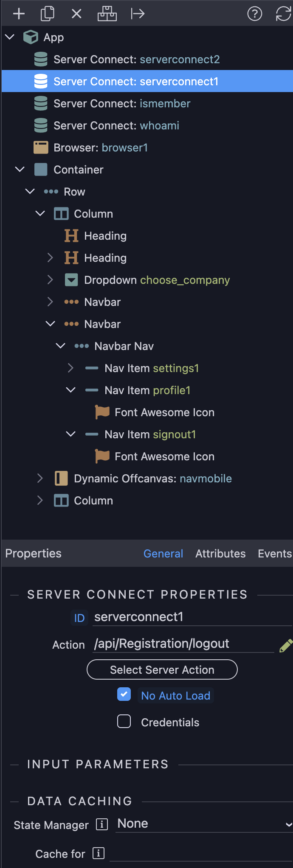This screenshot has height=868, width=293.
Task: Click the arrow-right expand tree icon
Action: [x=138, y=14]
